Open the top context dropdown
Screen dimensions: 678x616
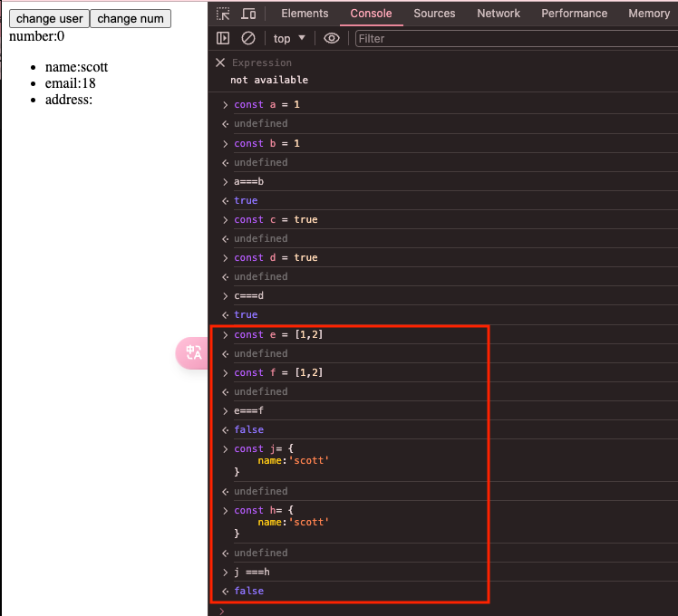click(289, 38)
